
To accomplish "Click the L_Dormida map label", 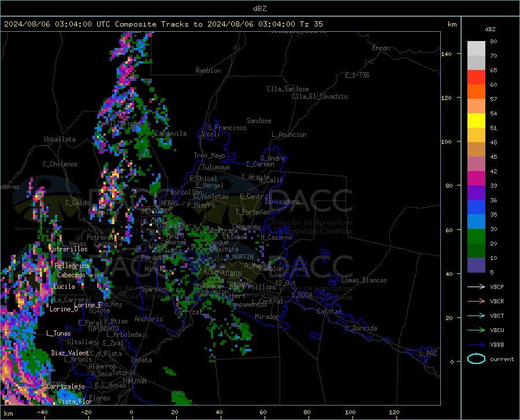I will point(361,328).
